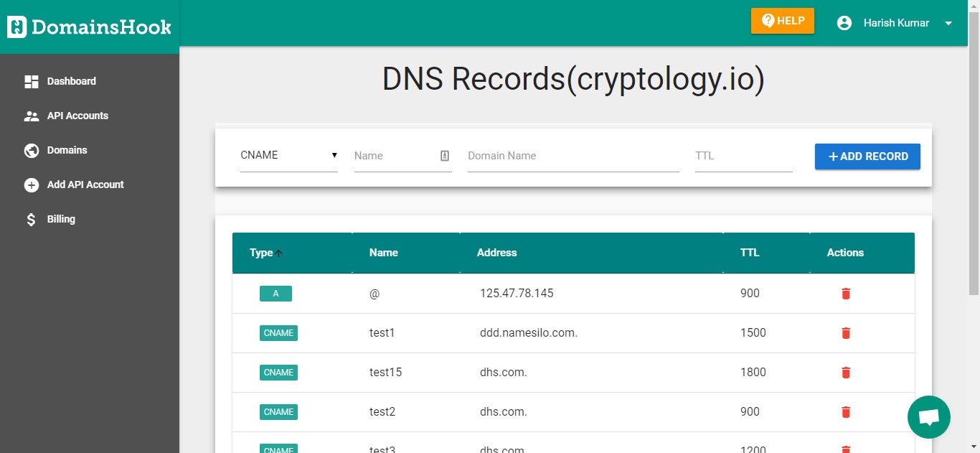Click the address ddd.namesilo.com.
This screenshot has height=453, width=980.
point(529,333)
